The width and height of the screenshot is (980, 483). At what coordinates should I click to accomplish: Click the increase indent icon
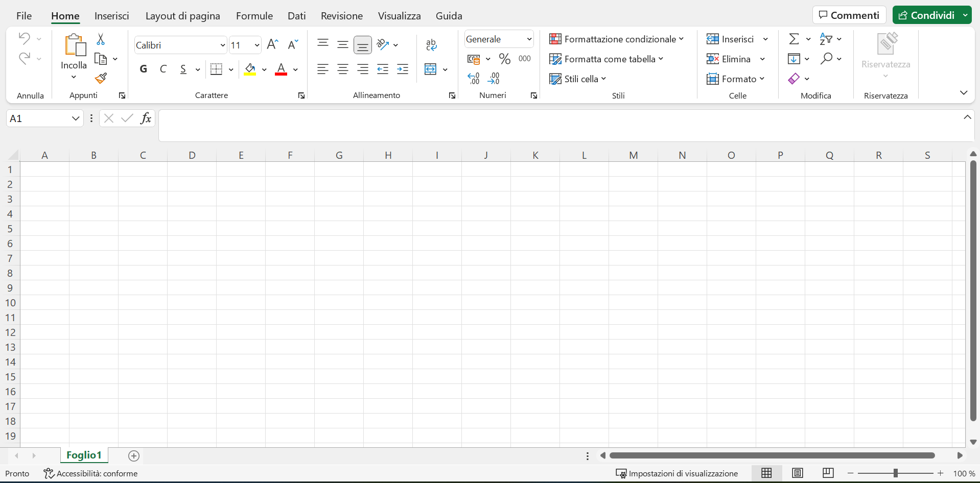click(403, 69)
